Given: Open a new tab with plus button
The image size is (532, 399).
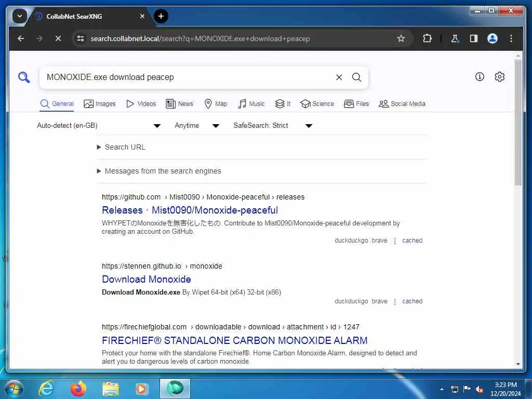Looking at the screenshot, I should coord(161,16).
